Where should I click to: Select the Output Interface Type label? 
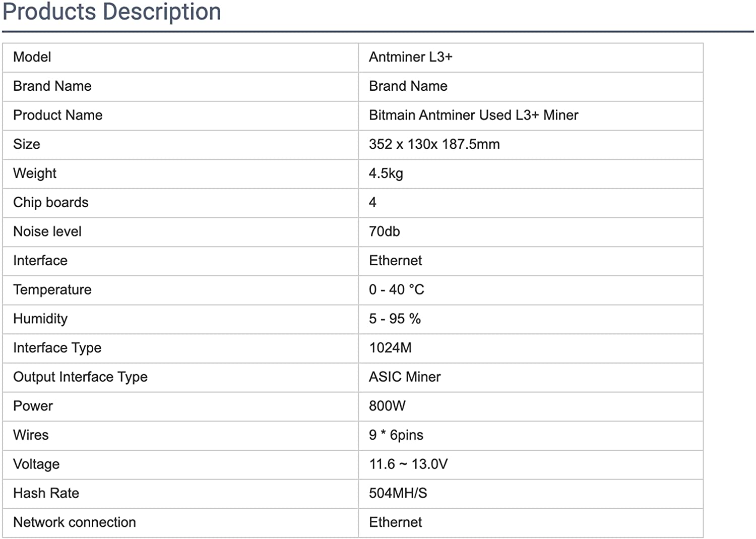tap(80, 377)
